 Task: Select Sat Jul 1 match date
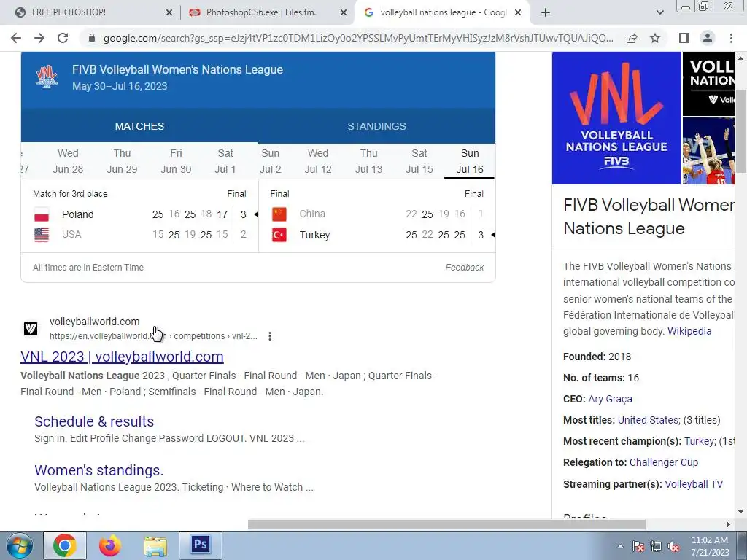[x=225, y=161]
